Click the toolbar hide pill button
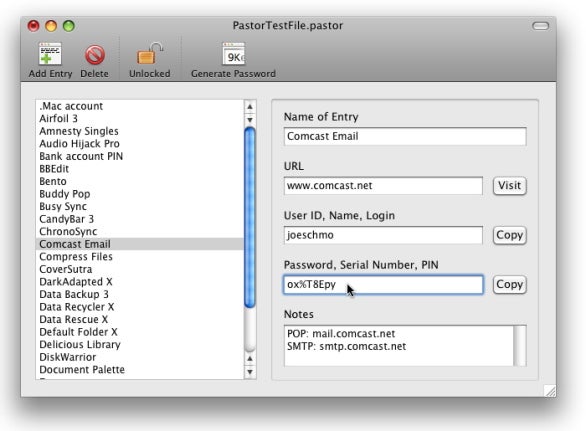 pos(540,26)
